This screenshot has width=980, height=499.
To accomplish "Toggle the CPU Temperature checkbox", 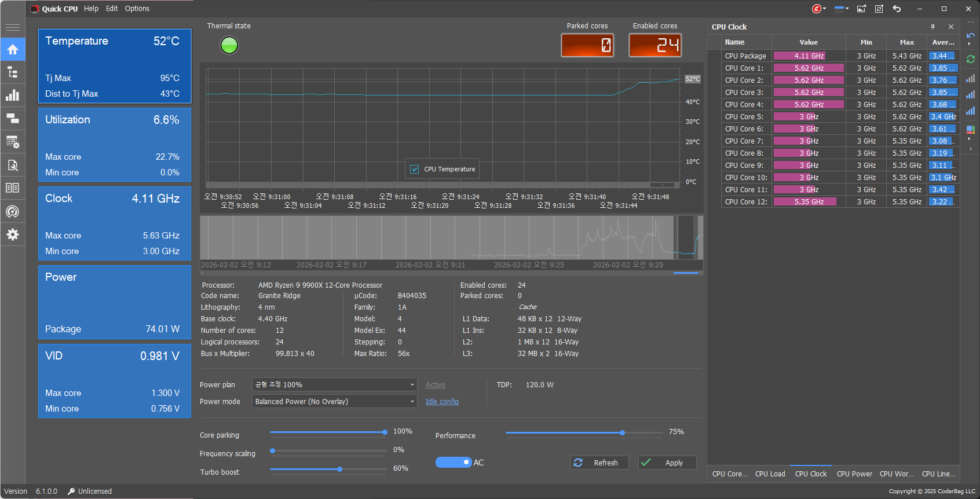I will (415, 169).
